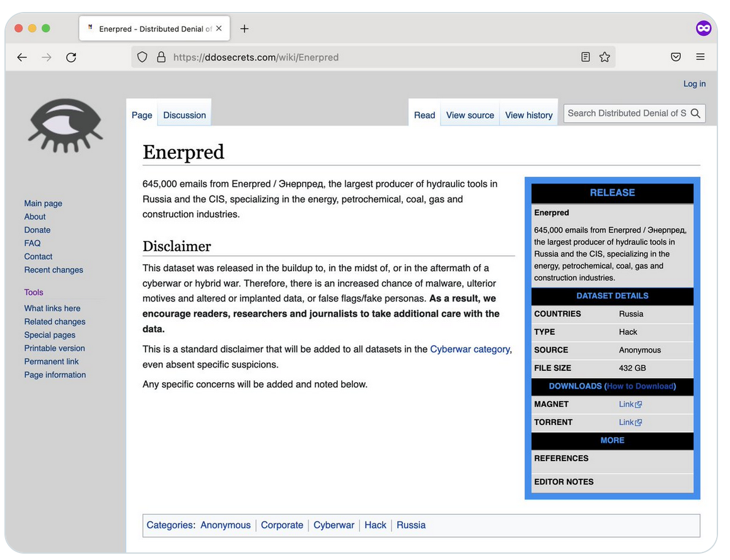Click the red macOS close window button
The image size is (730, 560).
coord(19,28)
